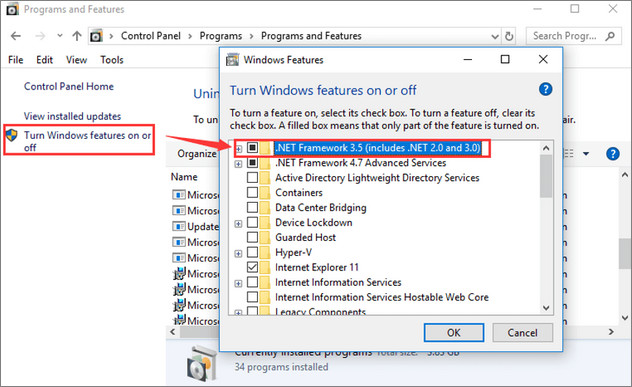The width and height of the screenshot is (632, 387).
Task: Select Guarded Host feature label
Action: click(x=306, y=237)
